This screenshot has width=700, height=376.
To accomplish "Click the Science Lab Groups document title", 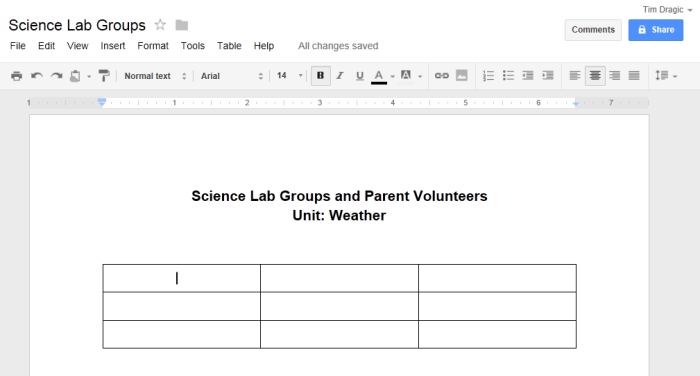I will coord(77,25).
